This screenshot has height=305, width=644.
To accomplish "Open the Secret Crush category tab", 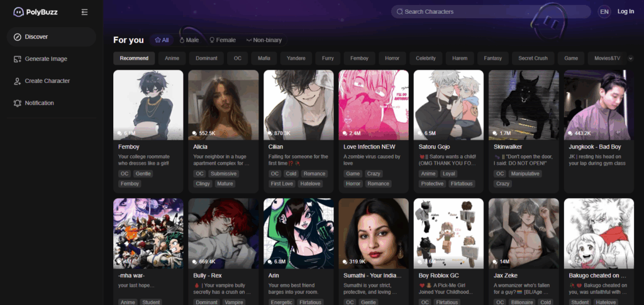I will point(533,58).
